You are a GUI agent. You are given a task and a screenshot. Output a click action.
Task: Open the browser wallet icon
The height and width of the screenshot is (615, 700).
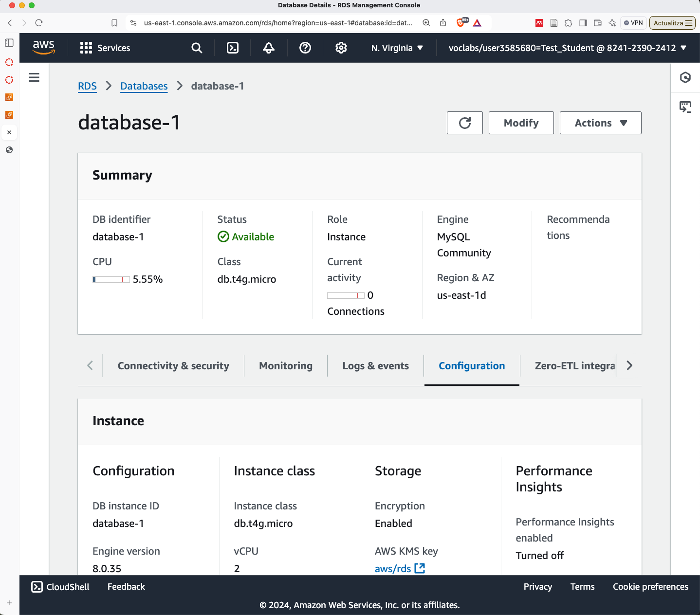click(x=597, y=23)
